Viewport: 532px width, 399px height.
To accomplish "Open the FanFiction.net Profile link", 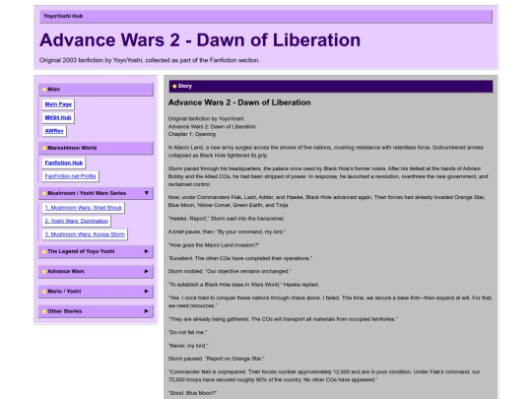I will point(70,176).
